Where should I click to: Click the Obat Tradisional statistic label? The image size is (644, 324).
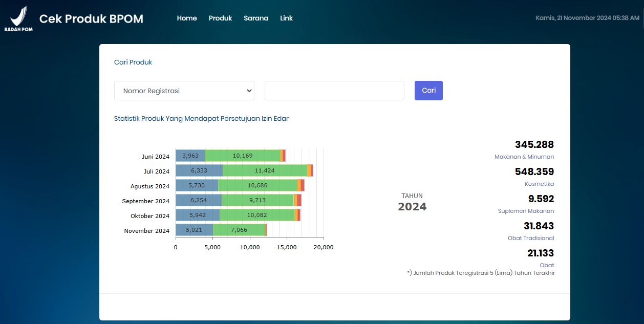[x=530, y=238]
